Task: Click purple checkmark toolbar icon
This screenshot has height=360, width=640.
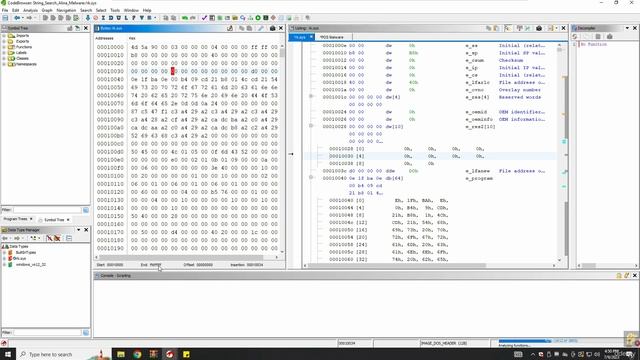Action: point(204,18)
